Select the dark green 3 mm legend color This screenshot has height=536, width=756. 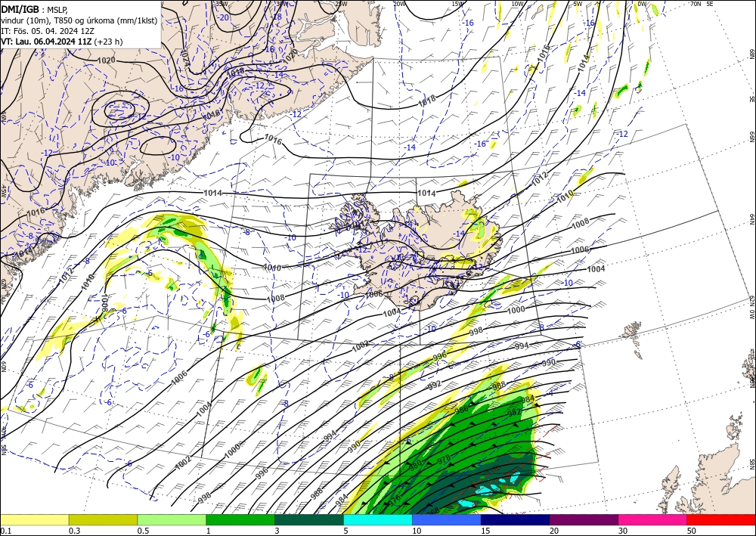point(309,519)
